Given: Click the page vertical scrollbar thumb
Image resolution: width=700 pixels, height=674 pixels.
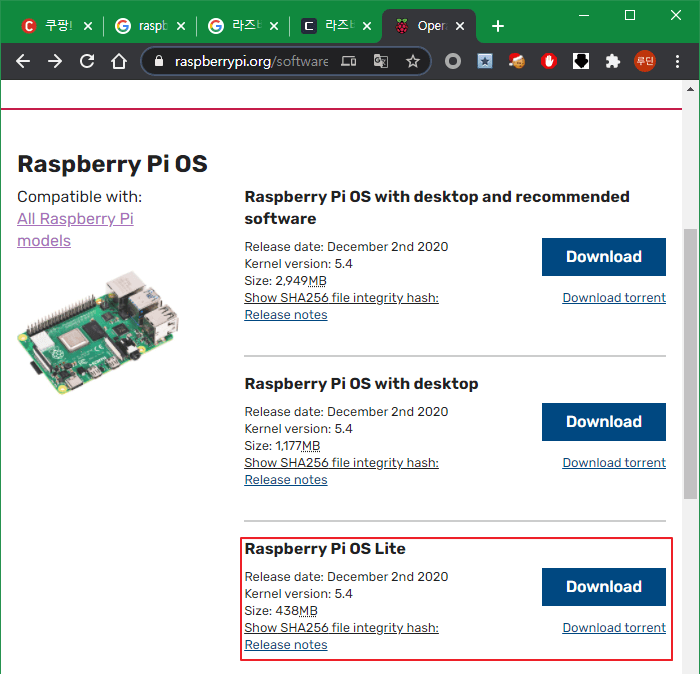Looking at the screenshot, I should [690, 364].
